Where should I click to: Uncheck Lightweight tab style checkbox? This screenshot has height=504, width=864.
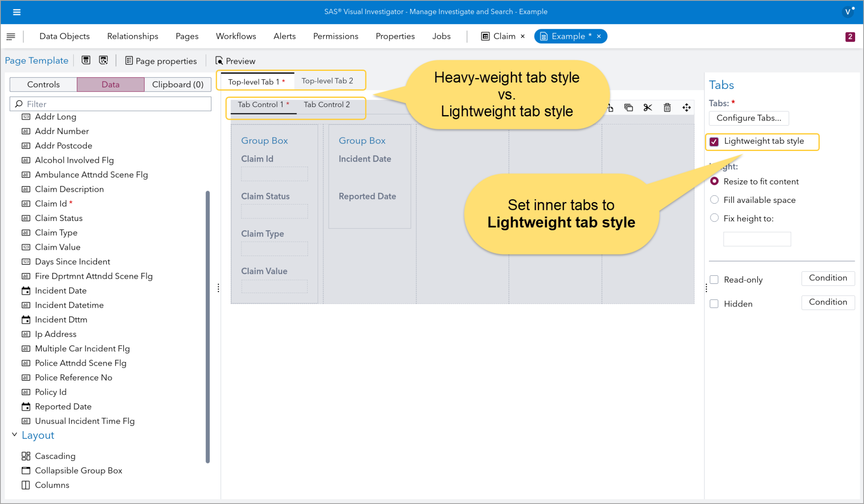point(714,142)
